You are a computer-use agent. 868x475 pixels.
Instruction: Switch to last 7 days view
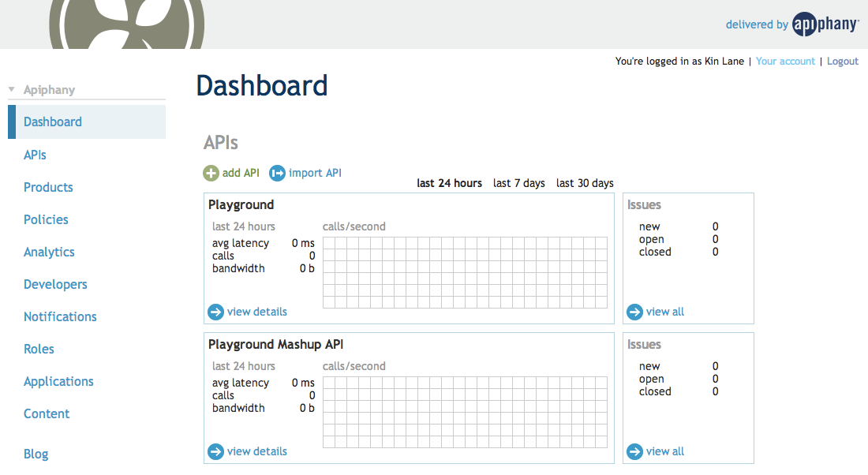point(518,182)
